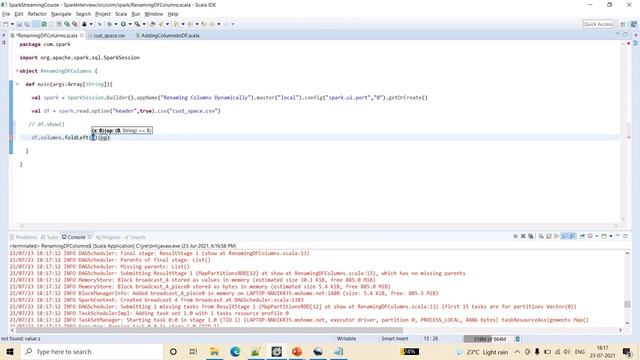Image resolution: width=640 pixels, height=360 pixels.
Task: Click the Scala perspective icon
Action: click(x=633, y=24)
